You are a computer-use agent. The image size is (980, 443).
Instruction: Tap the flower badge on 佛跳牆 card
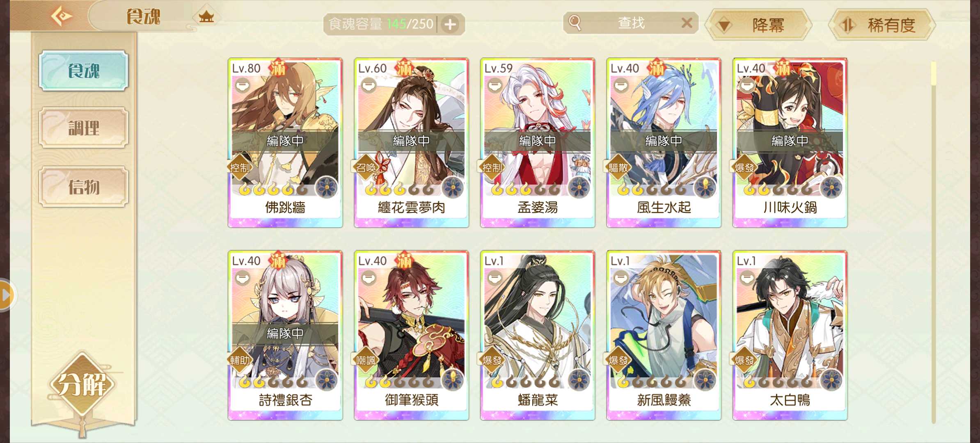pyautogui.click(x=327, y=188)
